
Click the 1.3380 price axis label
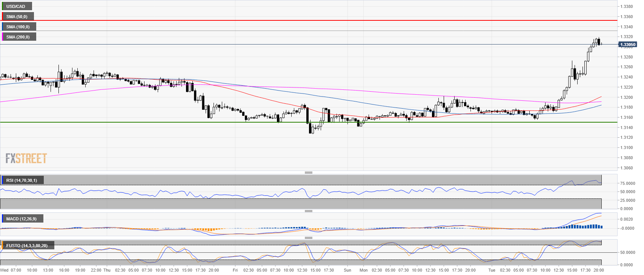point(627,6)
